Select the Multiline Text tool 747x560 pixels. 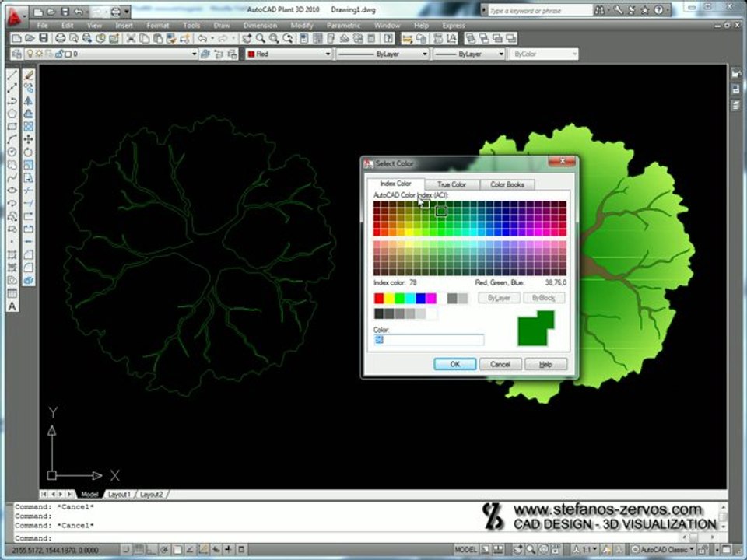12,306
